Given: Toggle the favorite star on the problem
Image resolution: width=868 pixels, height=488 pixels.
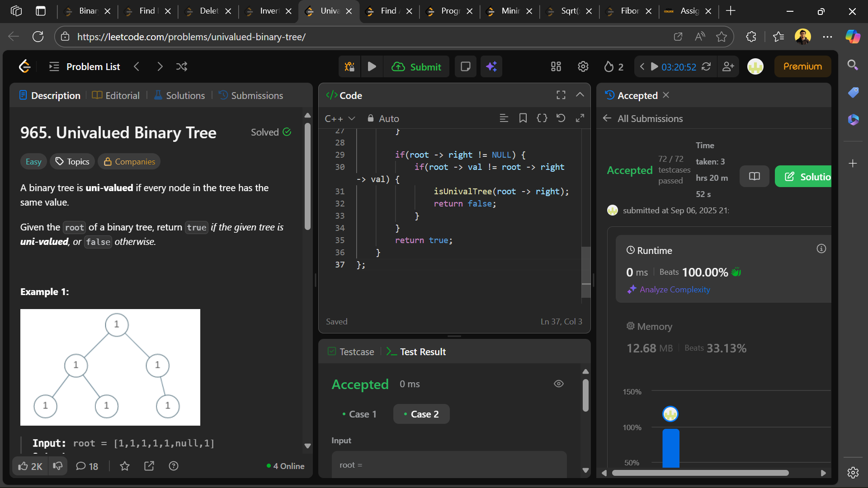Looking at the screenshot, I should pos(125,466).
